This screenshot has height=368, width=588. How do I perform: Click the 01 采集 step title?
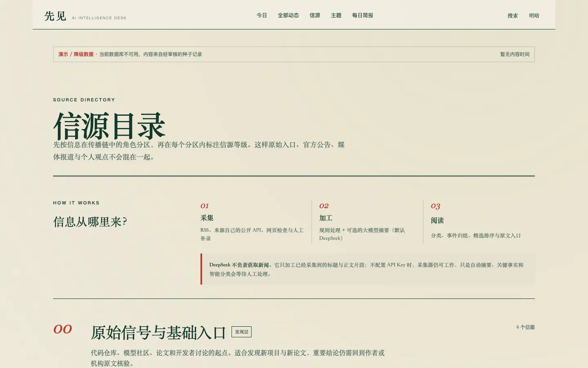(207, 218)
